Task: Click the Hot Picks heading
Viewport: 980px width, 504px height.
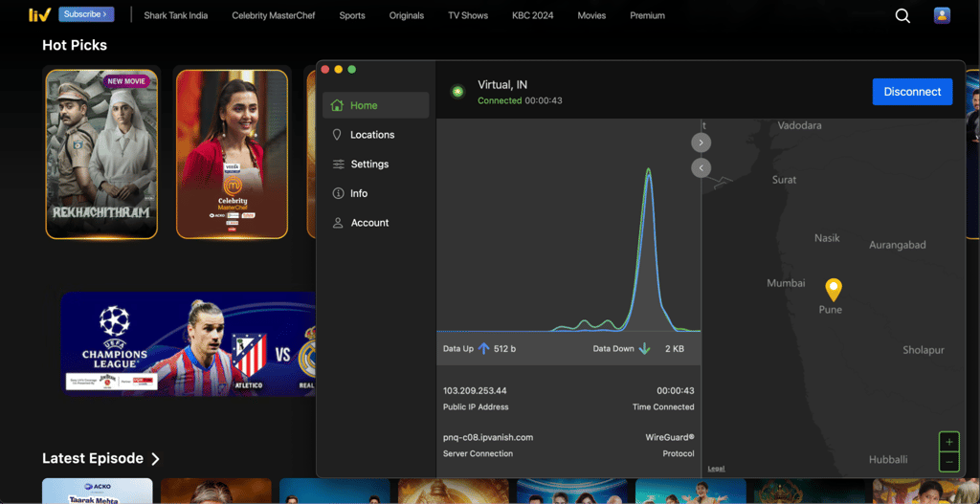Action: point(75,45)
